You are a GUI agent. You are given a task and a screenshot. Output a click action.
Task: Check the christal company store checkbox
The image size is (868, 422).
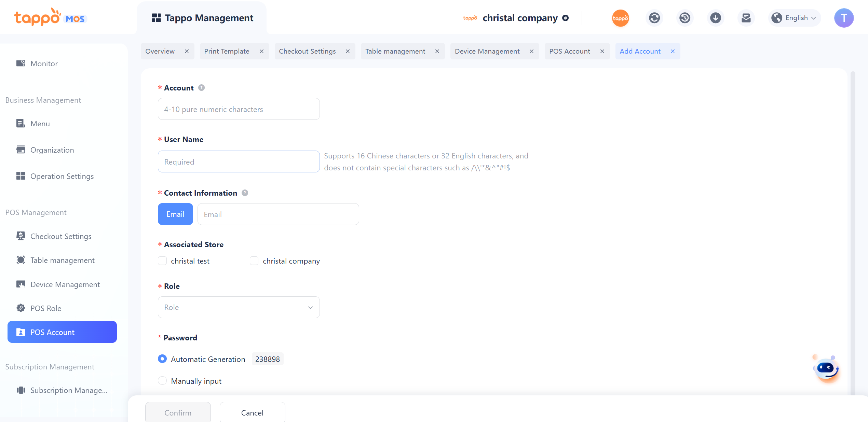[254, 261]
